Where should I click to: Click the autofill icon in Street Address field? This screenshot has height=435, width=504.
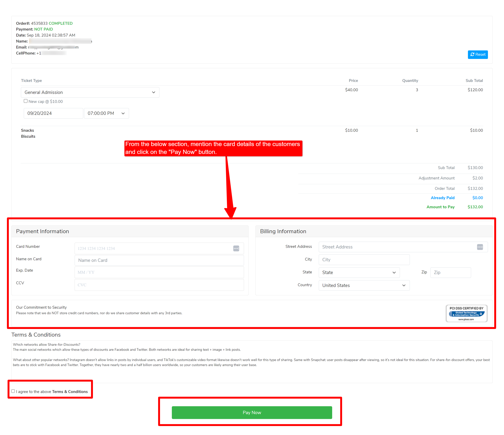(x=480, y=247)
